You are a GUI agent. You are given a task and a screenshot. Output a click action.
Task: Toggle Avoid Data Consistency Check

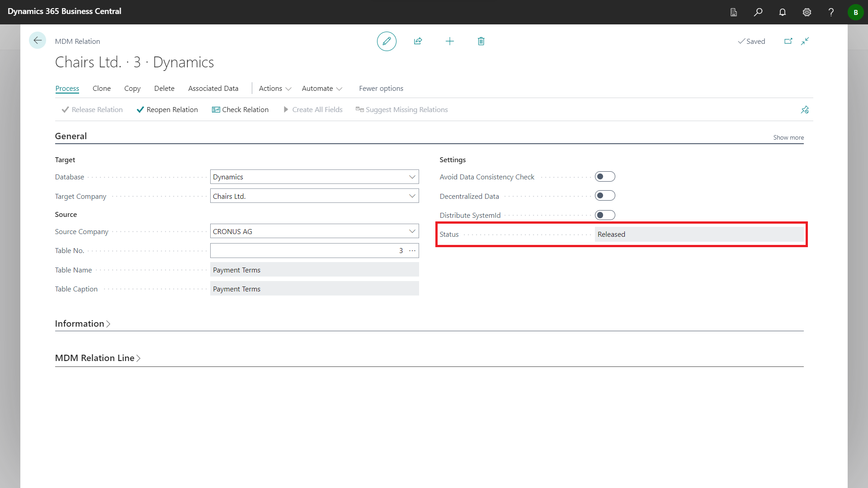click(605, 177)
